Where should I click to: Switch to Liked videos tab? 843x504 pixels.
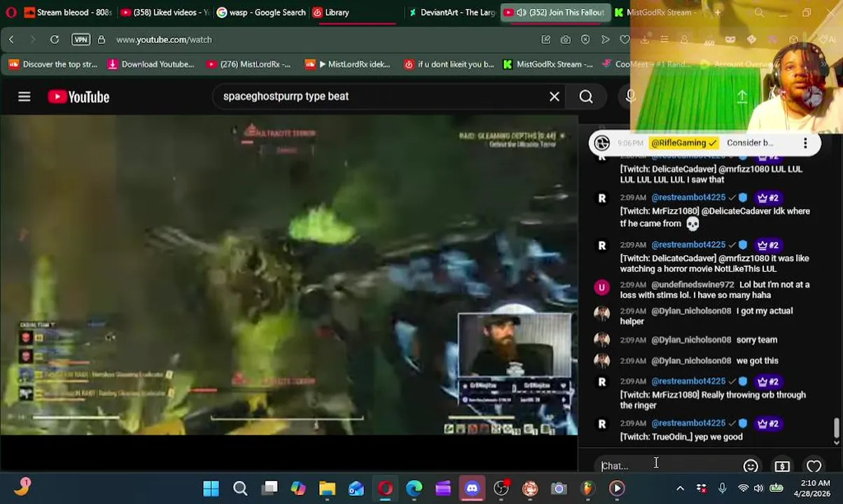click(164, 12)
